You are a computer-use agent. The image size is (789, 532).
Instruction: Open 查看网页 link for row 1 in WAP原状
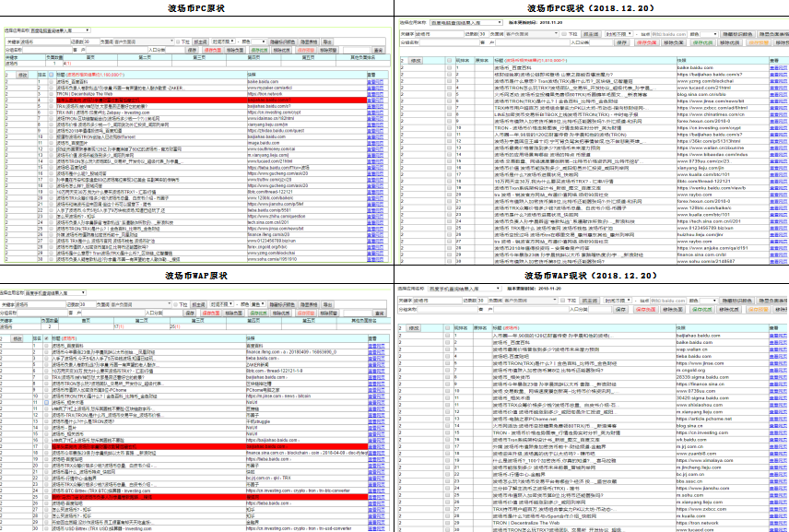(376, 346)
